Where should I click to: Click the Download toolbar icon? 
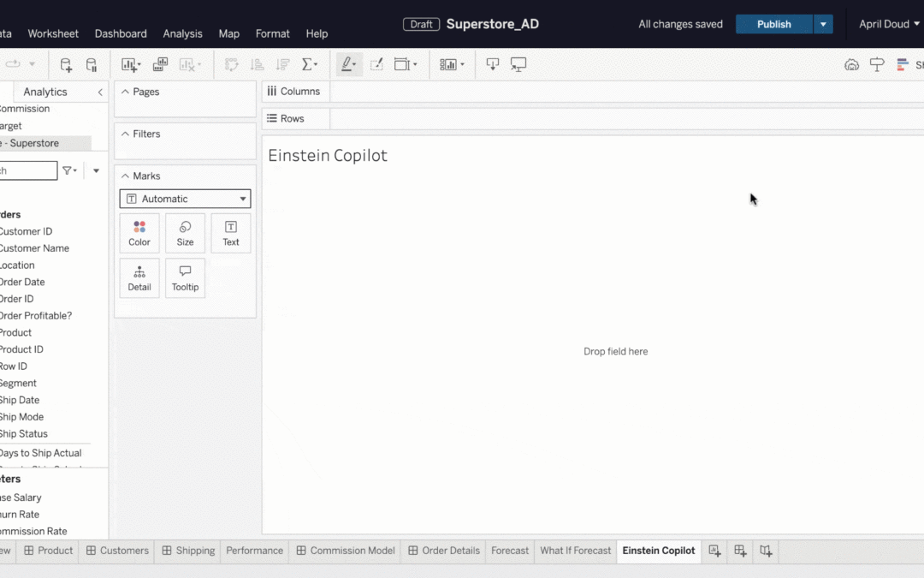[493, 65]
